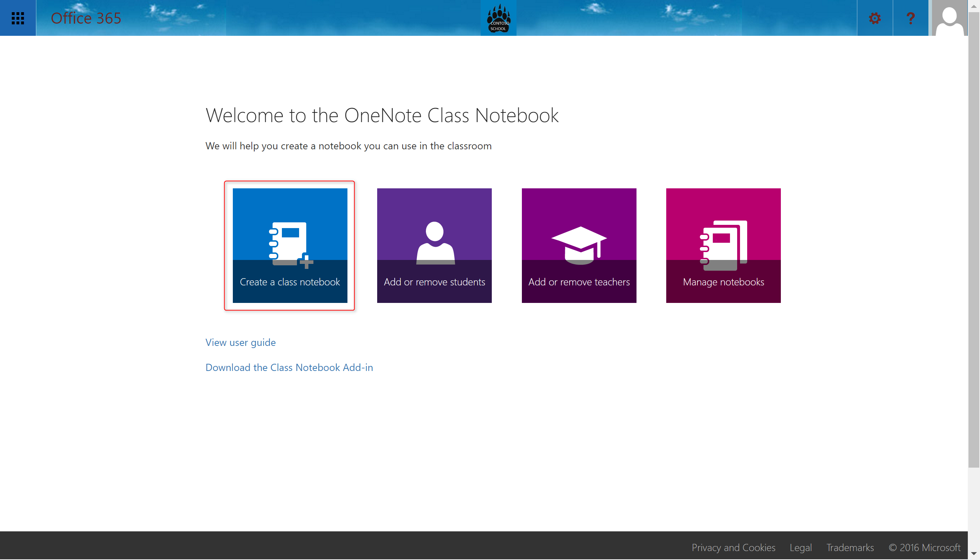The width and height of the screenshot is (980, 560).
Task: Click the © 2016 Microsoft footer text
Action: click(x=924, y=547)
